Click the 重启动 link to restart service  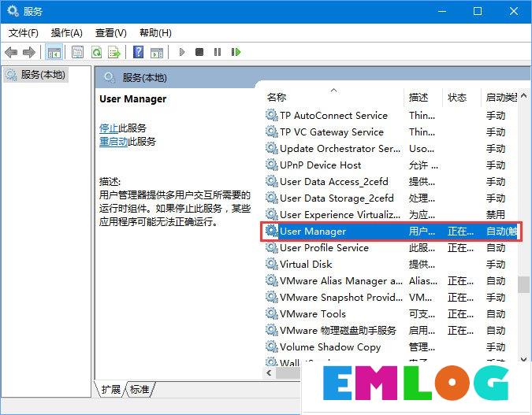click(x=113, y=142)
